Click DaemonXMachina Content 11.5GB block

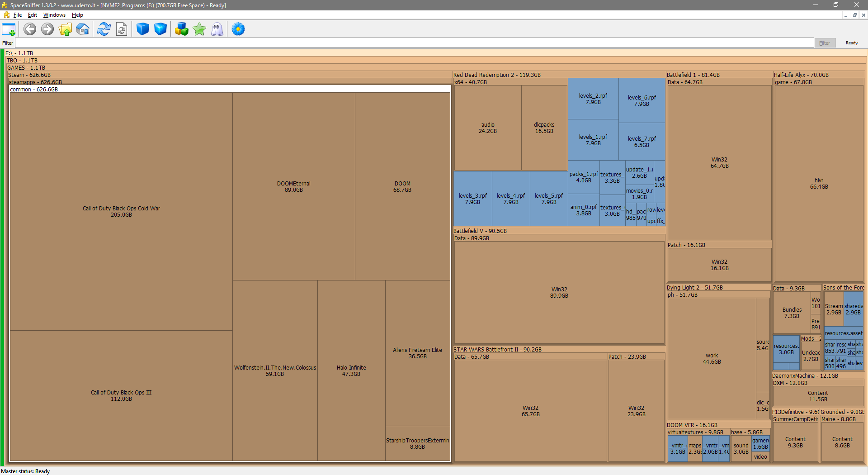(818, 396)
